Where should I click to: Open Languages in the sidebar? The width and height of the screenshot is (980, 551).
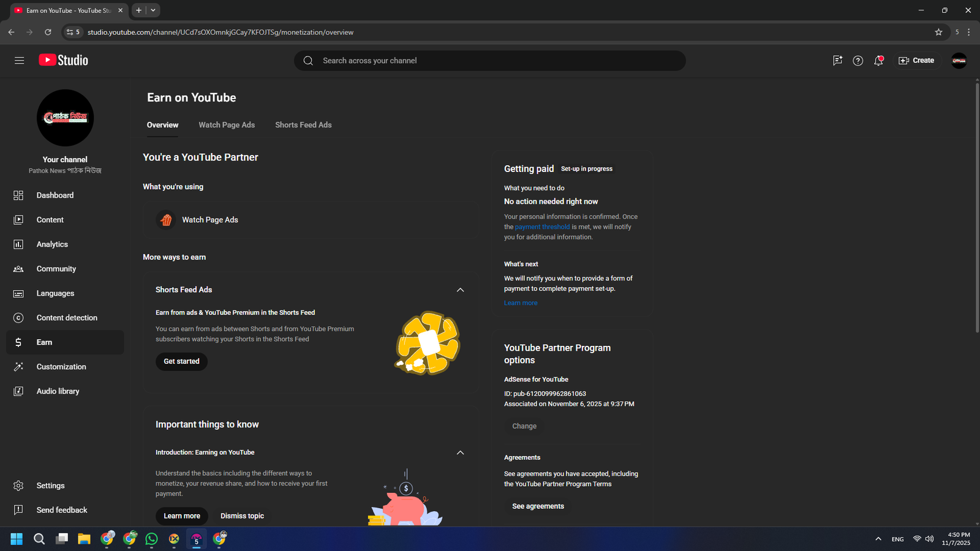coord(65,293)
